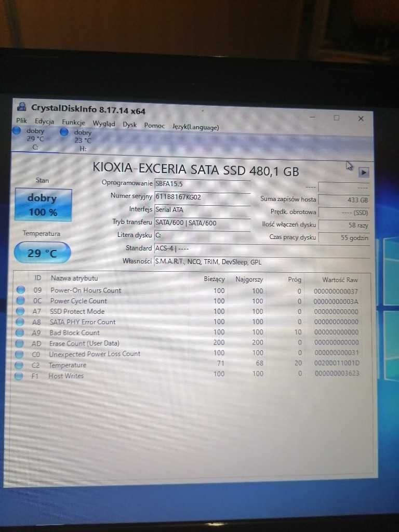The image size is (399, 532).
Task: Click status icon for SSD Protect Mode
Action: (x=20, y=311)
